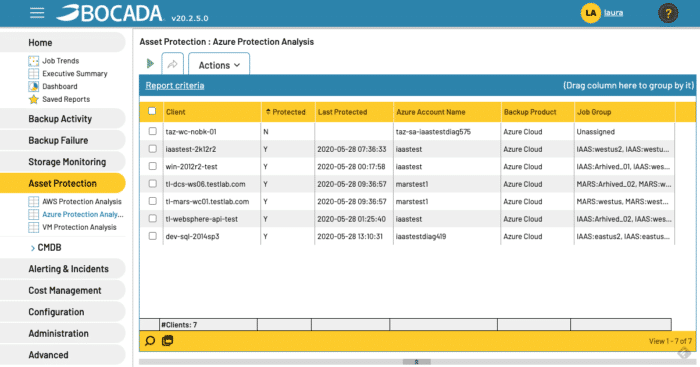Check the box for tl-dcs-ws06.testlab.com
Screen dimensions: 700x367
point(153,184)
